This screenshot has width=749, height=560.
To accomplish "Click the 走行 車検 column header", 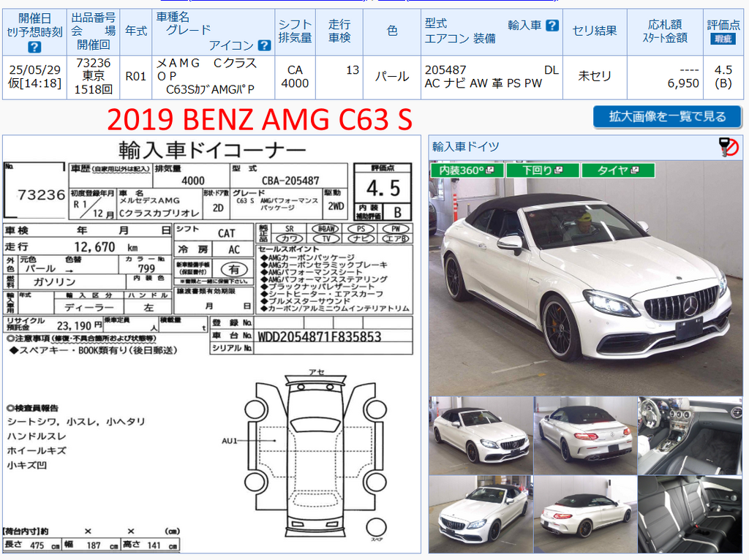I will pyautogui.click(x=339, y=31).
